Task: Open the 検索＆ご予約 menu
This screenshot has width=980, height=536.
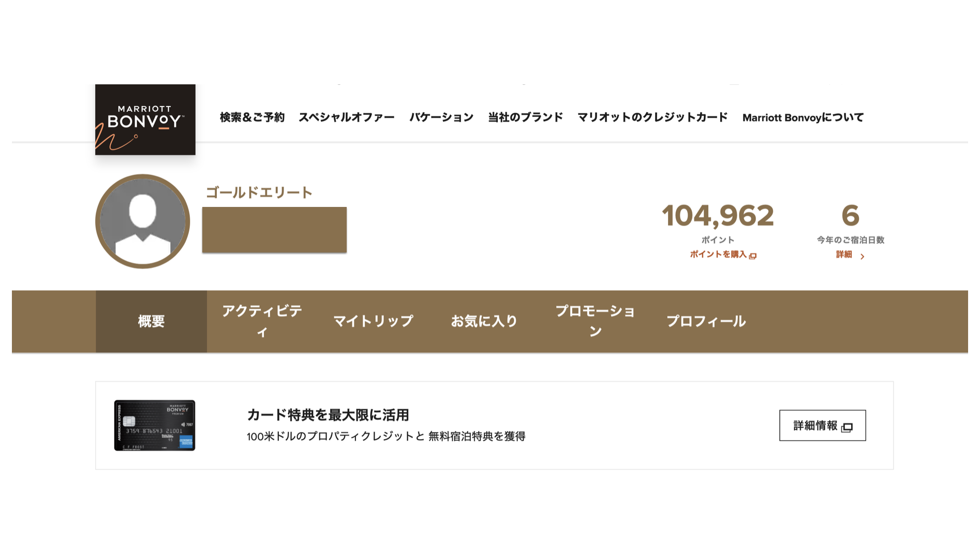Action: coord(252,117)
